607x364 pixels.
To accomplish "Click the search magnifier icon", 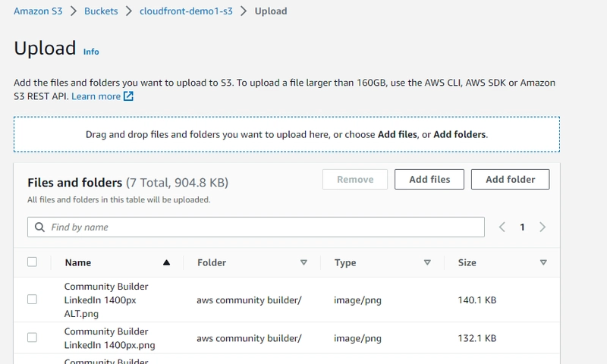I will (39, 227).
